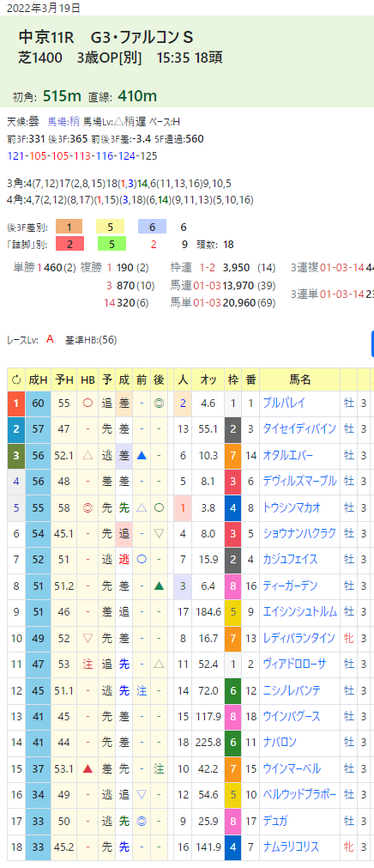
Task: Click the date 2022年3月19日
Action: 44,7
